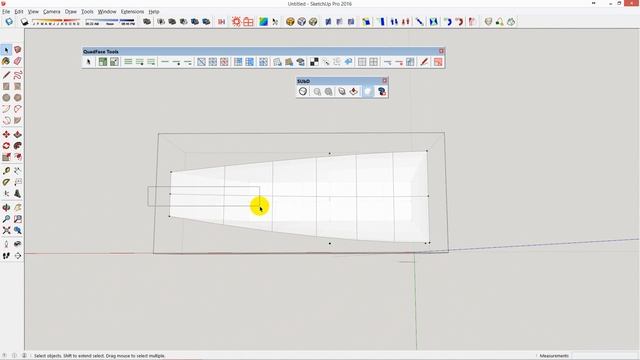The image size is (640, 360).
Task: Open the Camera menu
Action: pyautogui.click(x=51, y=11)
